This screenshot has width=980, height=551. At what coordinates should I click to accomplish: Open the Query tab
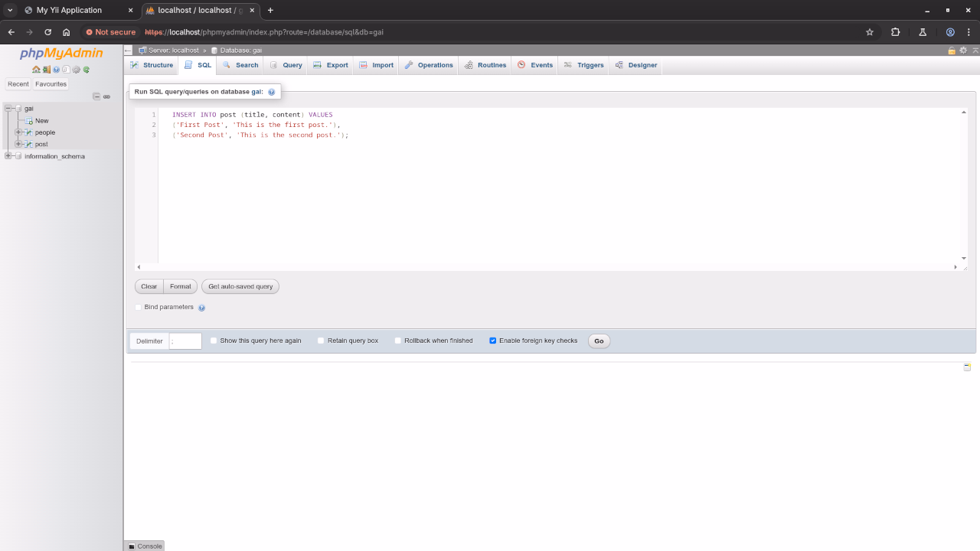[x=286, y=65]
